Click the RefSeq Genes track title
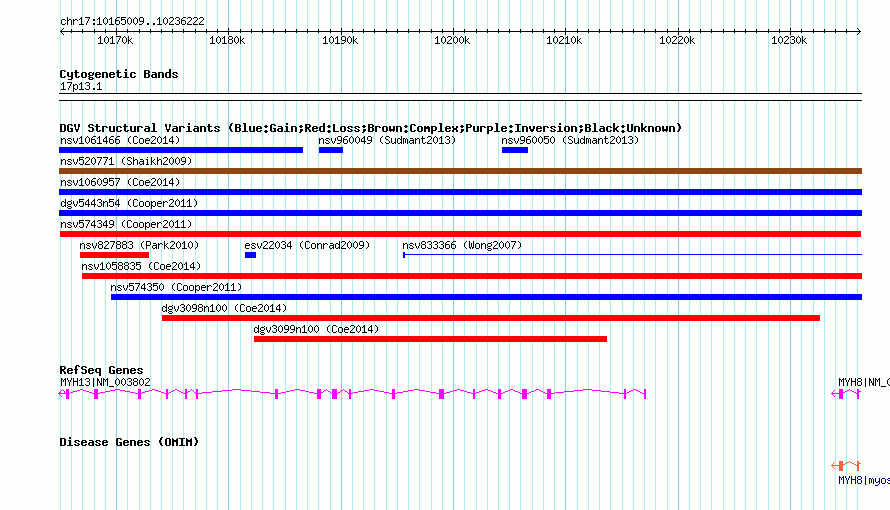Image resolution: width=890 pixels, height=510 pixels. pos(101,370)
